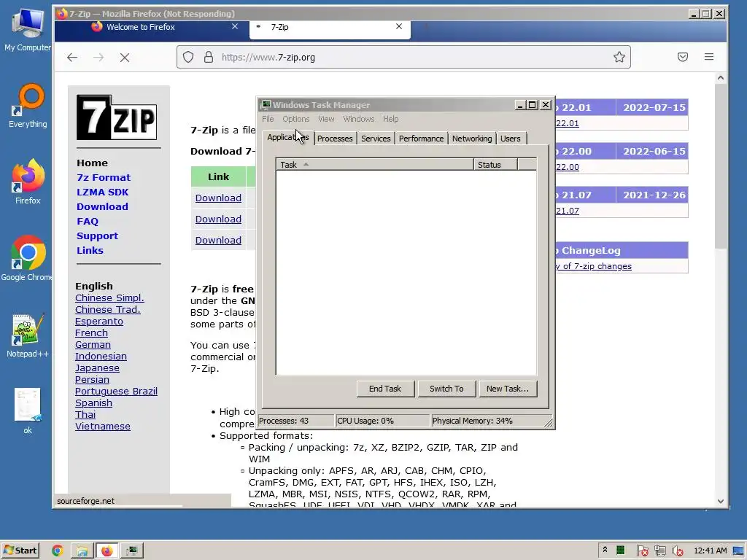Click the tracking protection shield icon
The height and width of the screenshot is (560, 747).
(188, 57)
